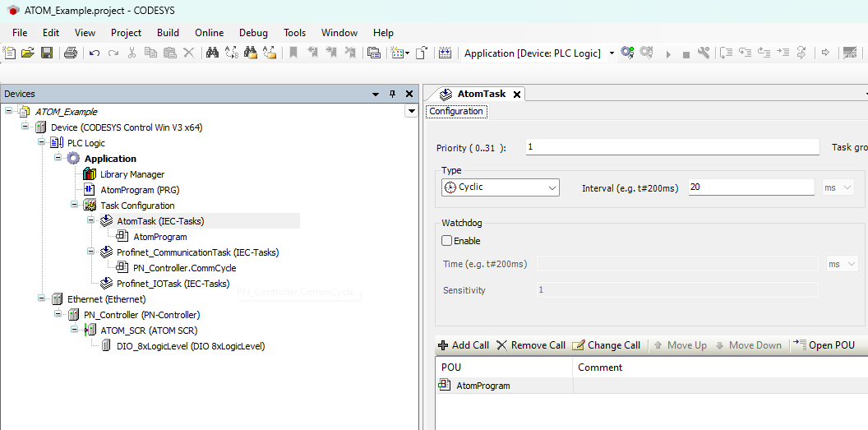The image size is (868, 430).
Task: Select Library Manager in device tree
Action: 132,173
